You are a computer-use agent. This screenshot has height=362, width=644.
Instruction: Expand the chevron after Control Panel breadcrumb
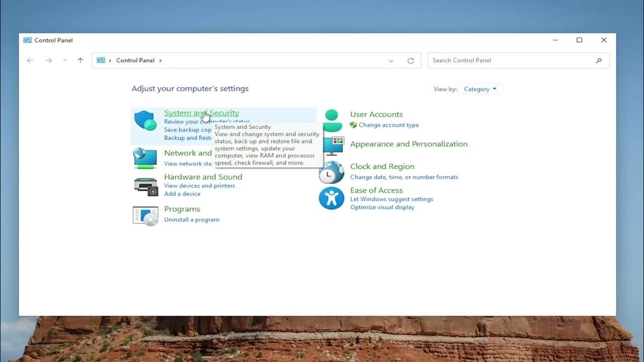(160, 60)
